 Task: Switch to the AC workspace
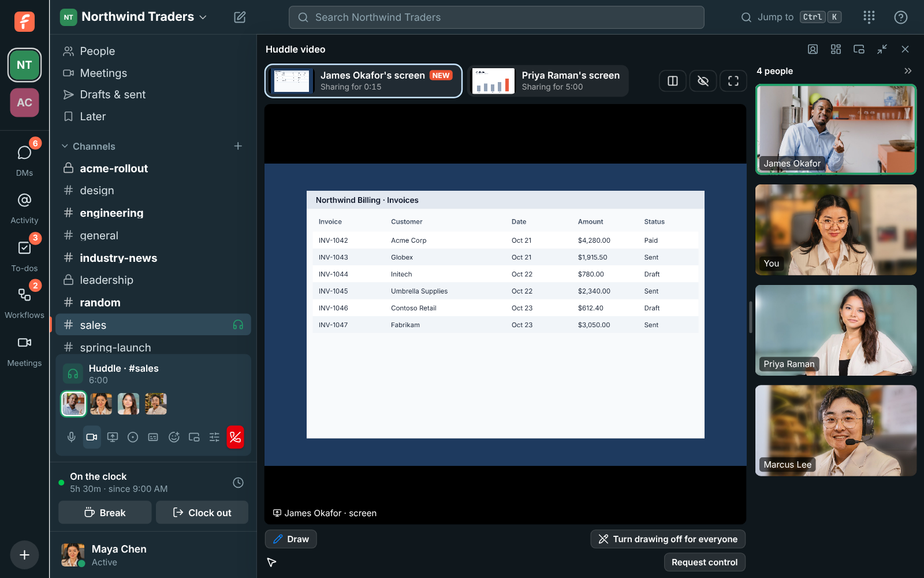tap(24, 103)
